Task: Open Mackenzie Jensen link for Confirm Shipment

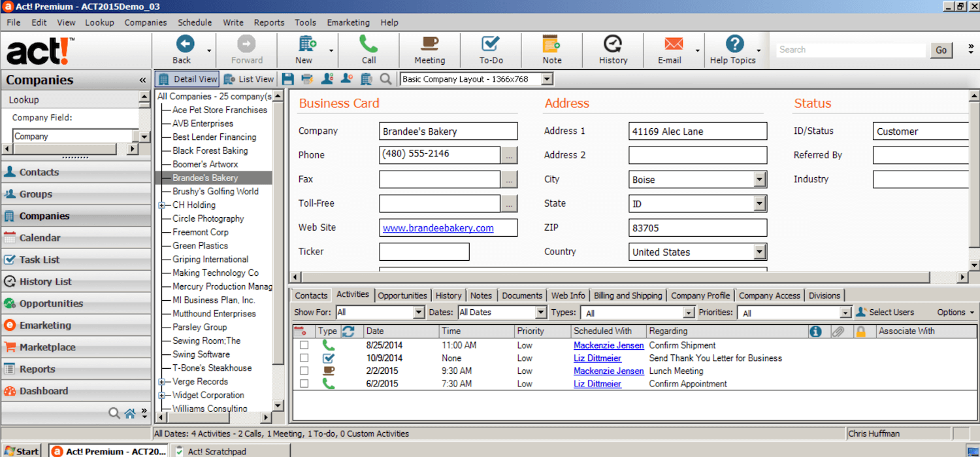Action: click(x=609, y=345)
